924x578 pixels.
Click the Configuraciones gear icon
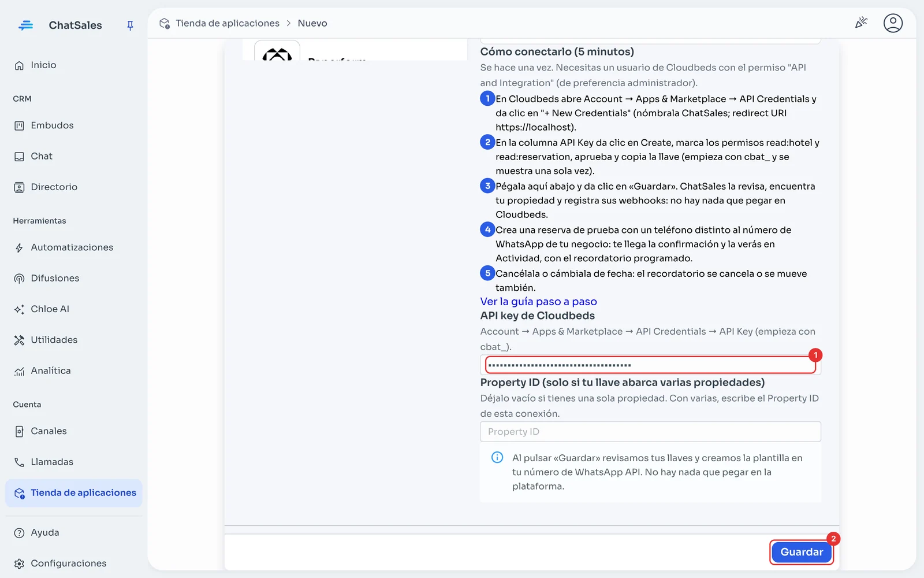[19, 564]
